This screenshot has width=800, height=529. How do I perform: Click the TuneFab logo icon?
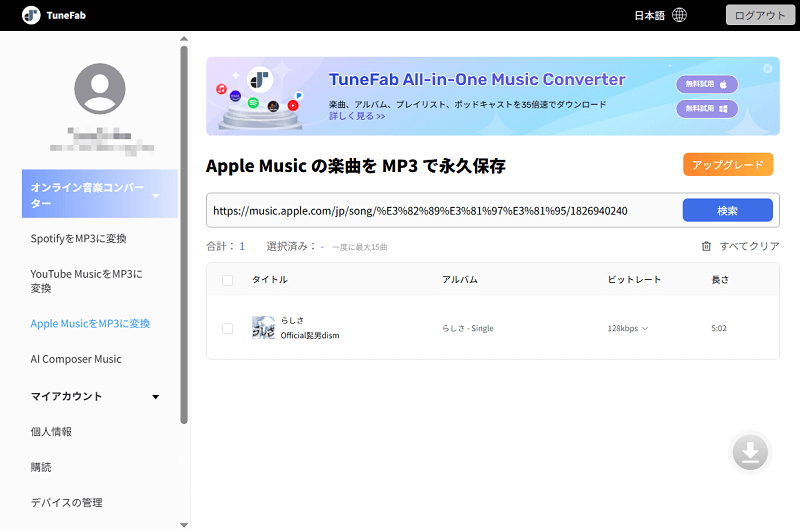coord(31,15)
